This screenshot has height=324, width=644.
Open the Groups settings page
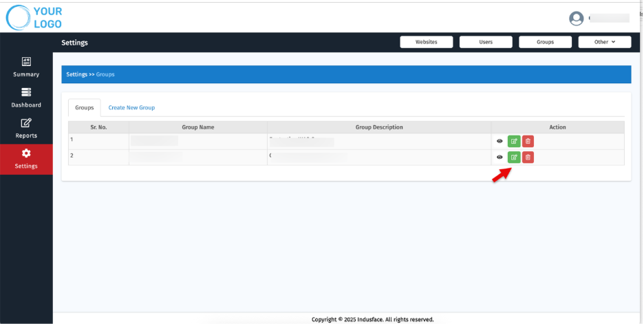pyautogui.click(x=545, y=42)
